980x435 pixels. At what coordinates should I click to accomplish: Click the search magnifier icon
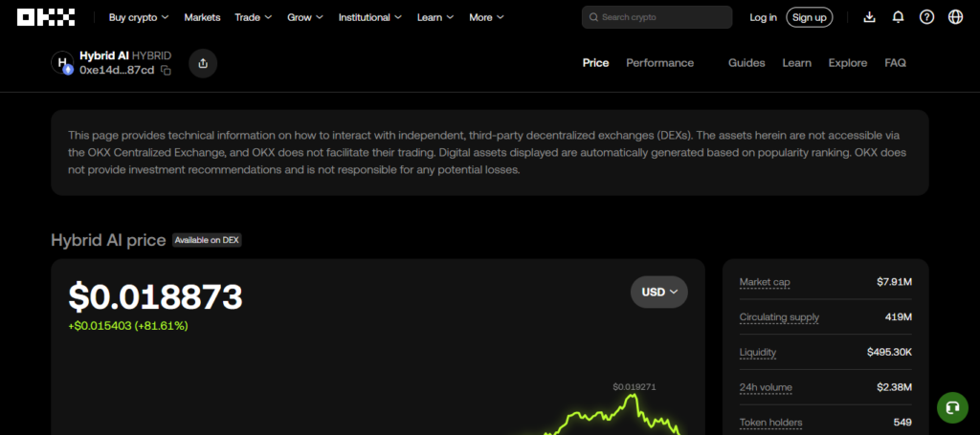click(593, 17)
